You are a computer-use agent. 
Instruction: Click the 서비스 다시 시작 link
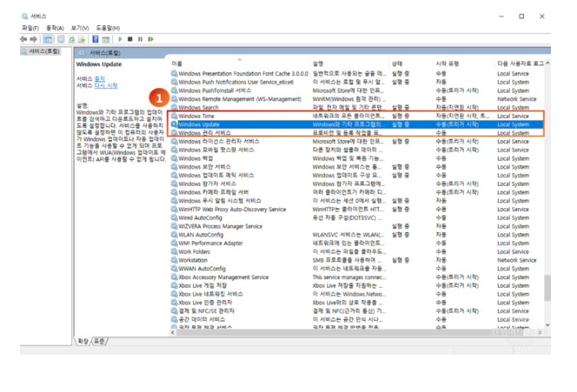pyautogui.click(x=106, y=86)
